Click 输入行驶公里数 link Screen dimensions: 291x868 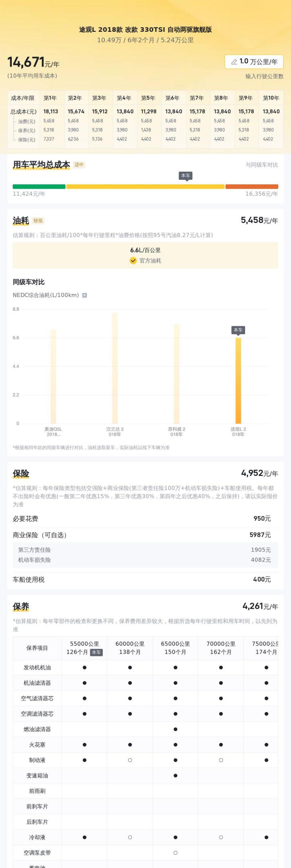coord(264,76)
